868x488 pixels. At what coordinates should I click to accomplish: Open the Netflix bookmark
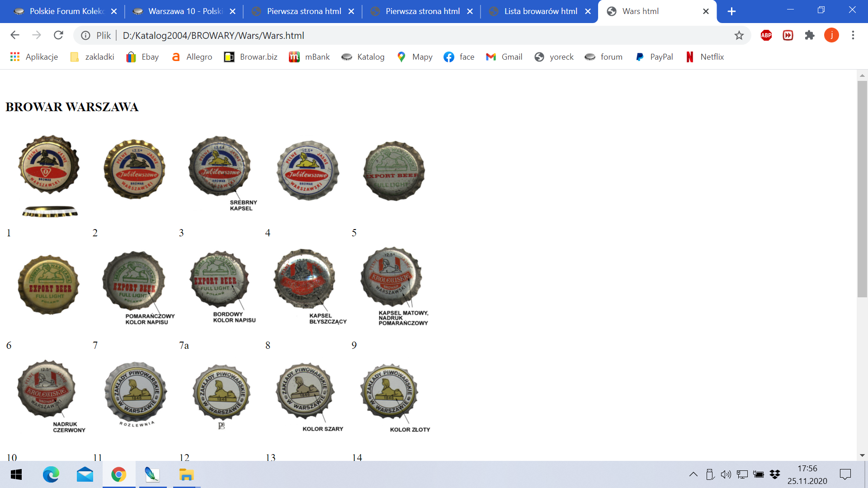pyautogui.click(x=705, y=57)
